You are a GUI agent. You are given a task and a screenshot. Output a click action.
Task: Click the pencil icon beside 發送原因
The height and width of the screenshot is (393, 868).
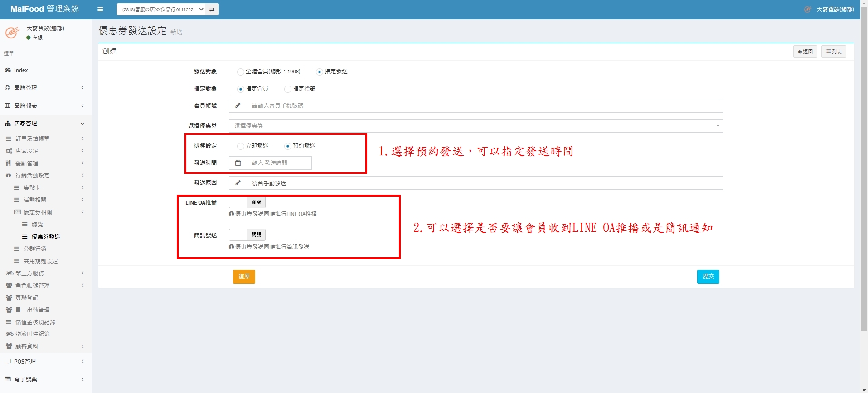point(238,183)
